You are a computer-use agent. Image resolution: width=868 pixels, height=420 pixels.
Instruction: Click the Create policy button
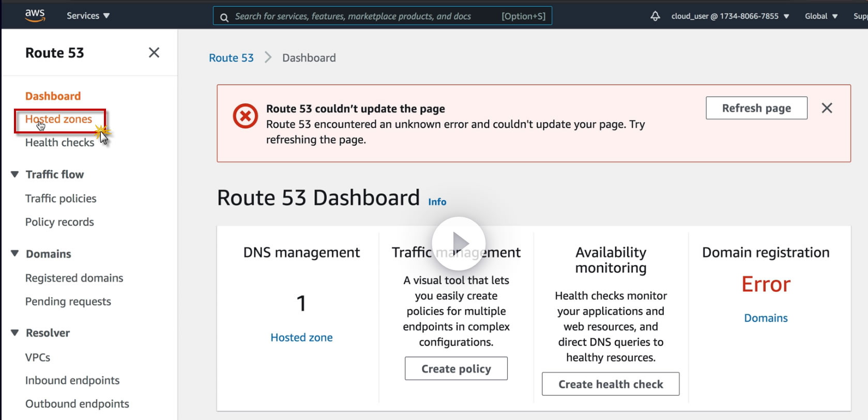pyautogui.click(x=456, y=369)
